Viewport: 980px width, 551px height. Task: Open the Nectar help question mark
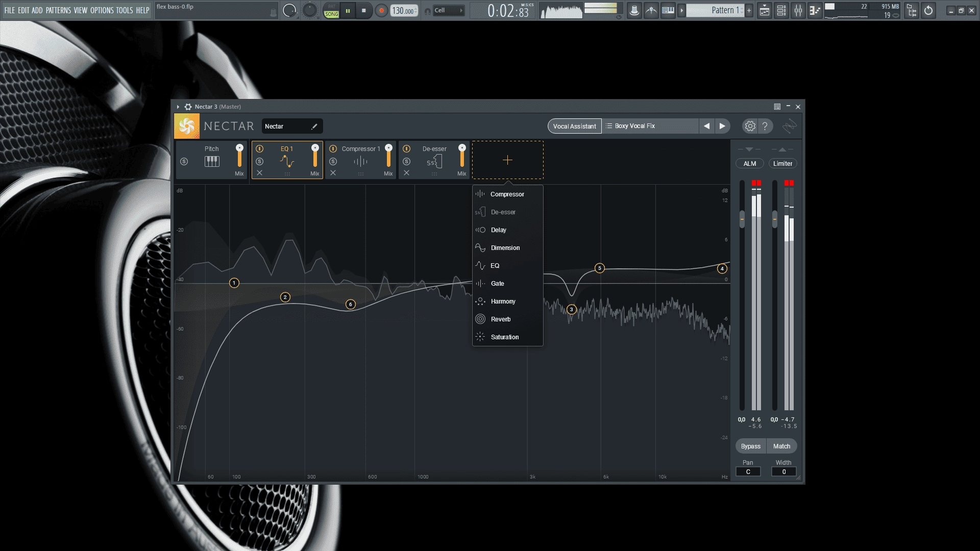point(765,126)
